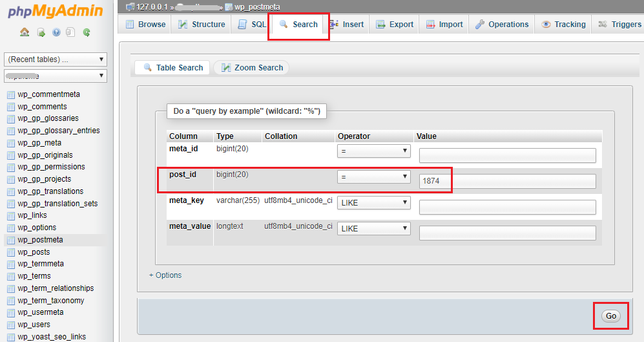
Task: Click the phpMyAdmin logo
Action: pos(55,11)
